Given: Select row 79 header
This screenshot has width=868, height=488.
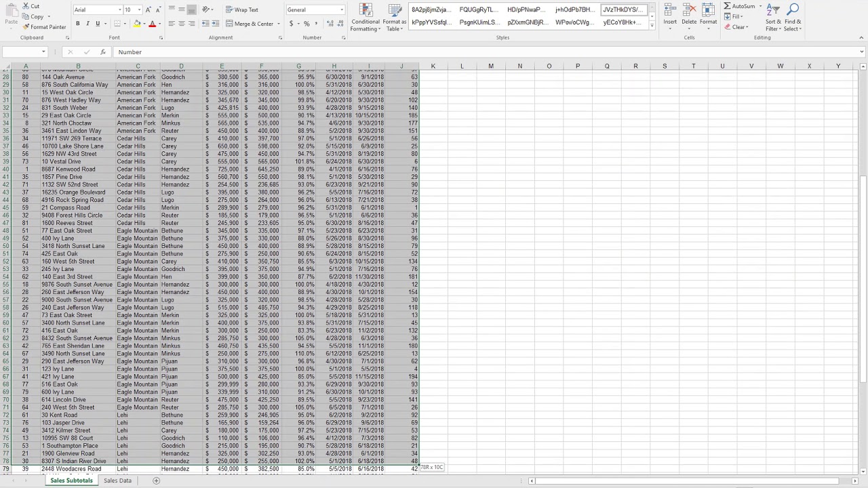Looking at the screenshot, I should point(6,469).
